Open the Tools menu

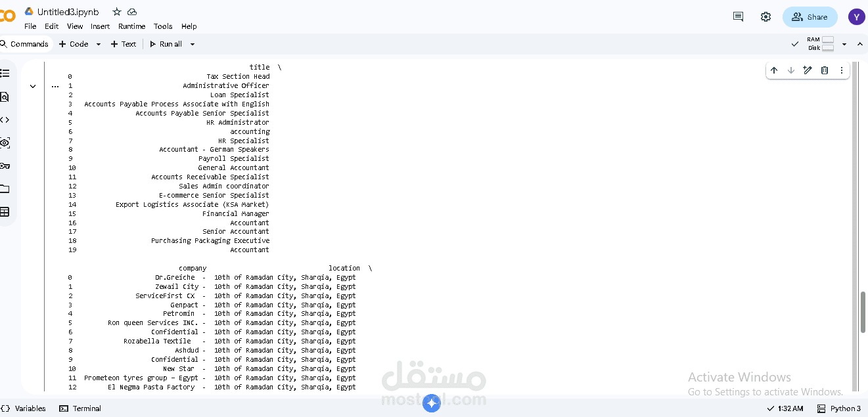162,26
